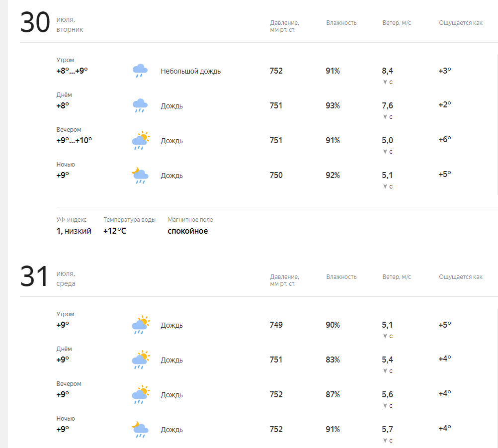Select the 31 июля среда date heading

[48, 276]
